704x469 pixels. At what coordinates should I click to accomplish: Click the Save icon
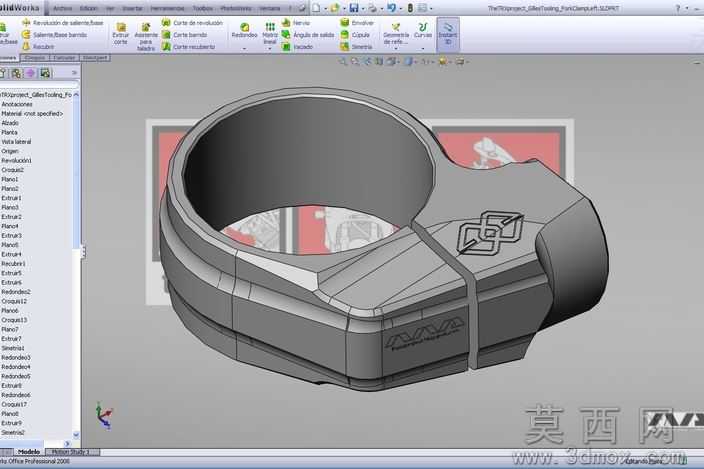pos(354,8)
